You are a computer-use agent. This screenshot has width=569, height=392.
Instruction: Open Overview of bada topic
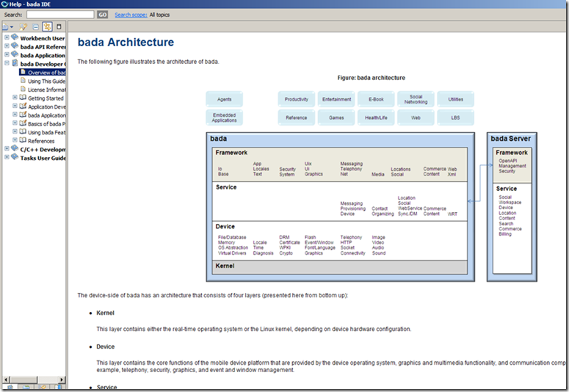coord(46,73)
